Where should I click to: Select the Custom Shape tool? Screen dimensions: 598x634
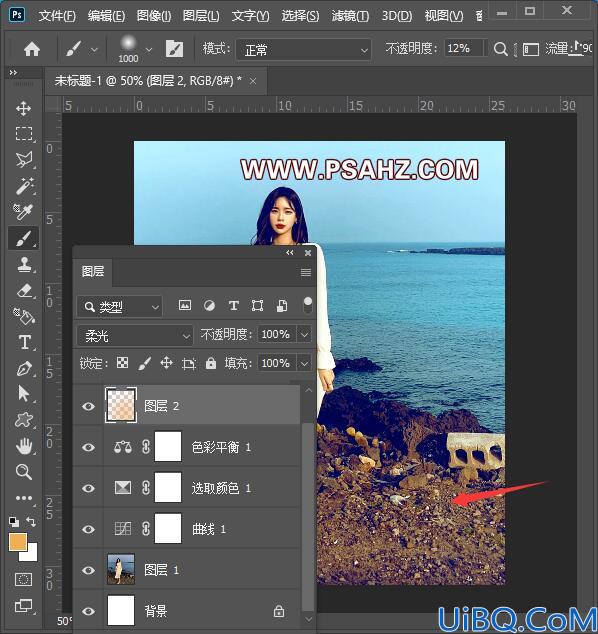24,420
